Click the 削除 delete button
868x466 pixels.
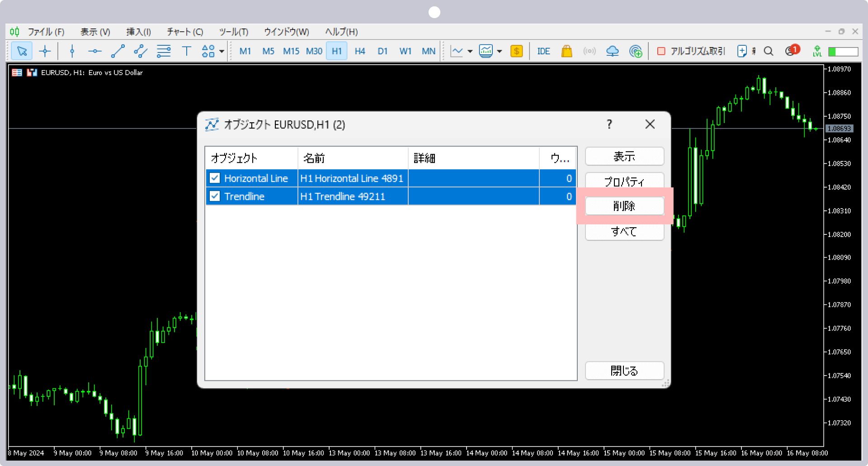click(624, 206)
